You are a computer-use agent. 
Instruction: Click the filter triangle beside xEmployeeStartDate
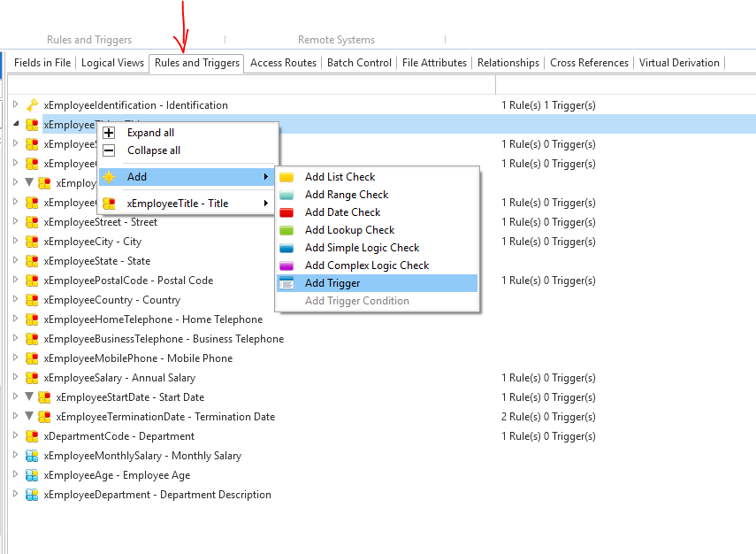click(x=29, y=397)
